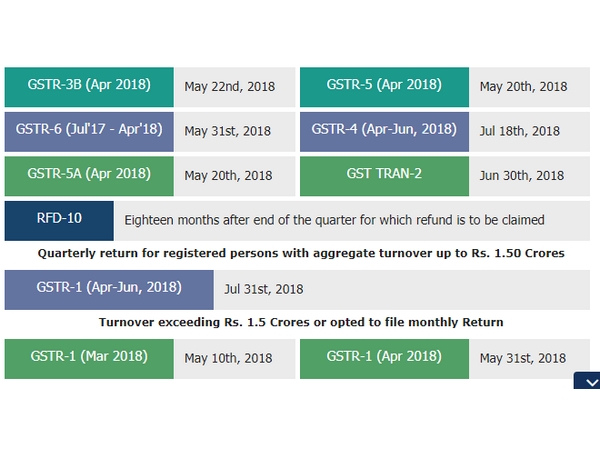Click the Turnover exceeding Rs. 1.5 Crores heading
Image resolution: width=600 pixels, height=450 pixels.
click(x=300, y=322)
